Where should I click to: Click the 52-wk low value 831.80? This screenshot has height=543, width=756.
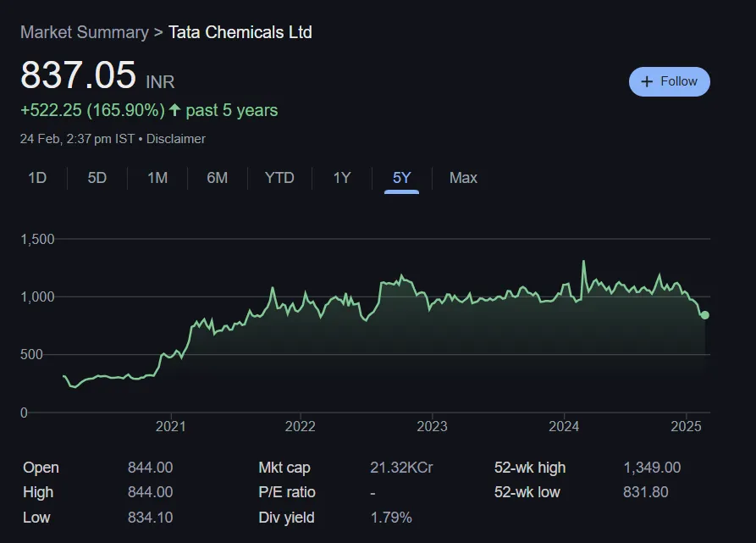(646, 492)
